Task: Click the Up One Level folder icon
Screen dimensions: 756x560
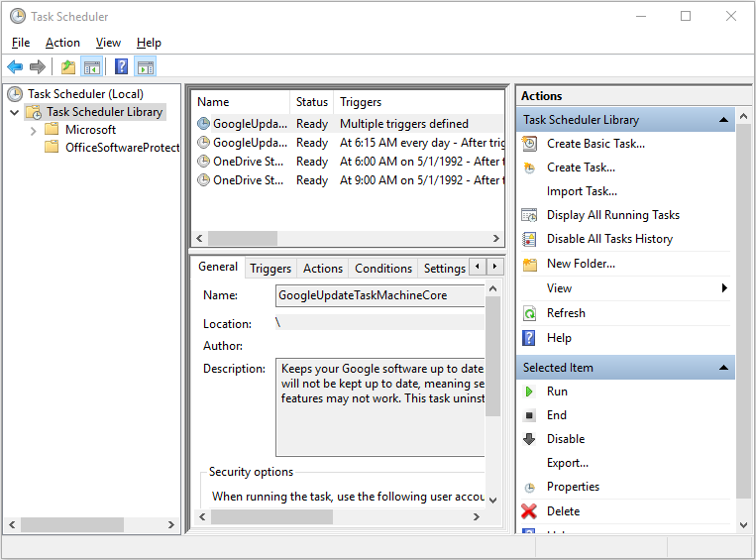Action: pos(67,67)
